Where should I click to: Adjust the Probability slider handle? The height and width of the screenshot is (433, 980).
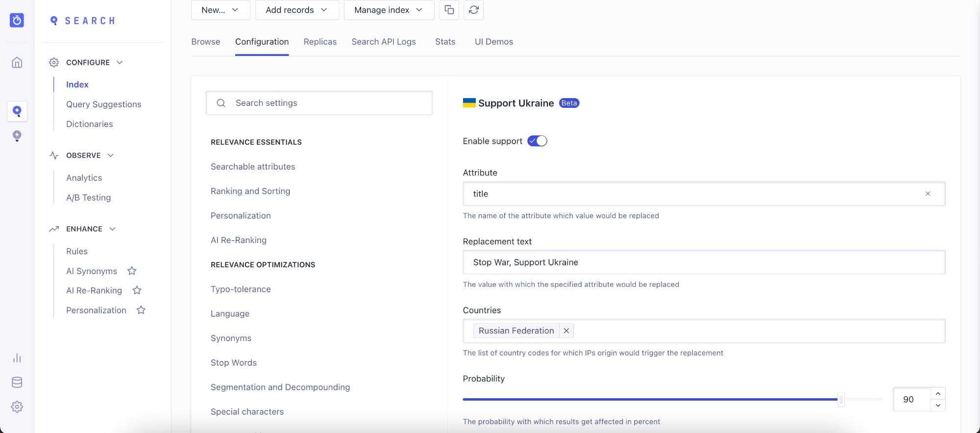(841, 400)
